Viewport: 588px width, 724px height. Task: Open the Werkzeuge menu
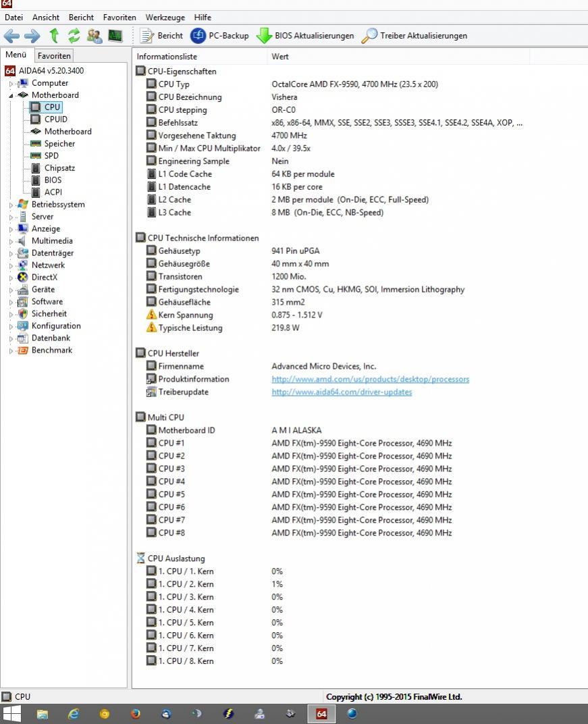(x=165, y=18)
